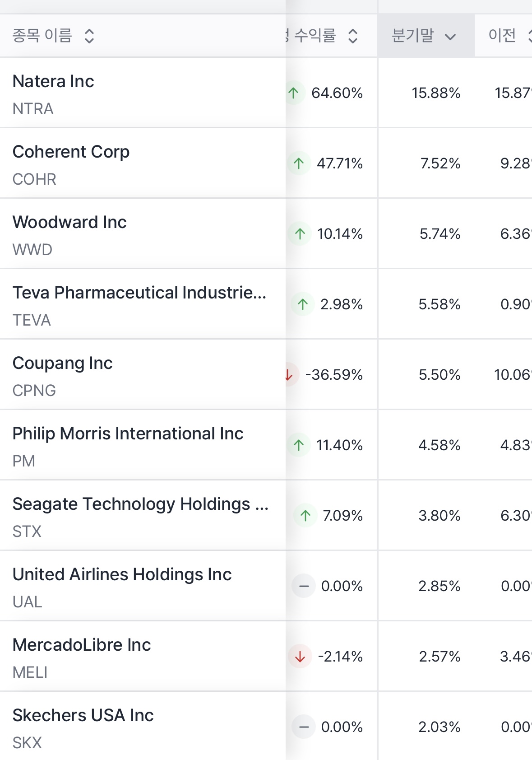This screenshot has width=532, height=760.
Task: Toggle sort on 수익률 column header
Action: 353,36
